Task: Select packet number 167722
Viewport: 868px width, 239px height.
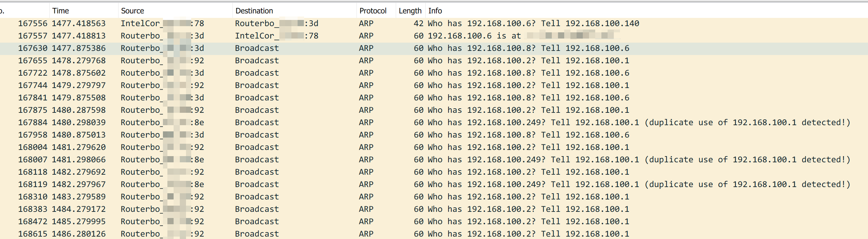Action: click(33, 73)
